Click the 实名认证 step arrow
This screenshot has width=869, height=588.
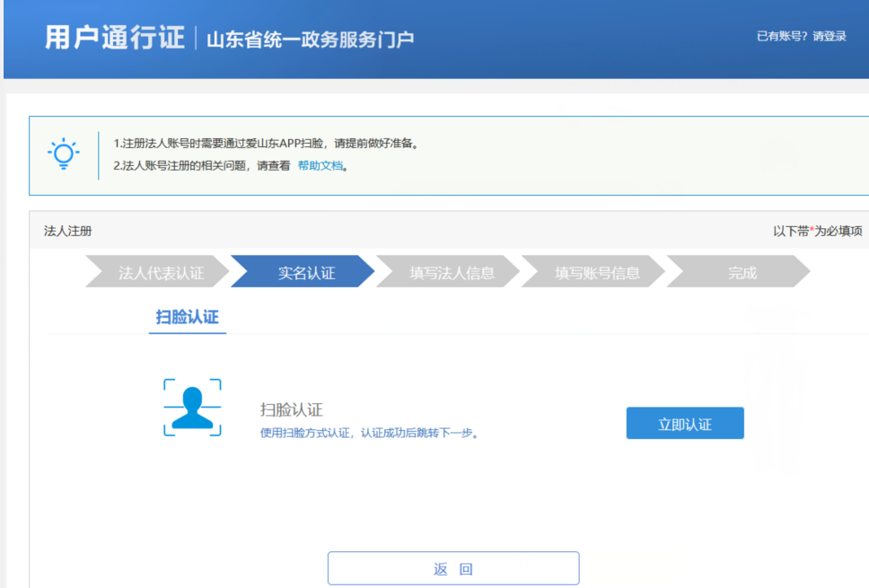[305, 272]
